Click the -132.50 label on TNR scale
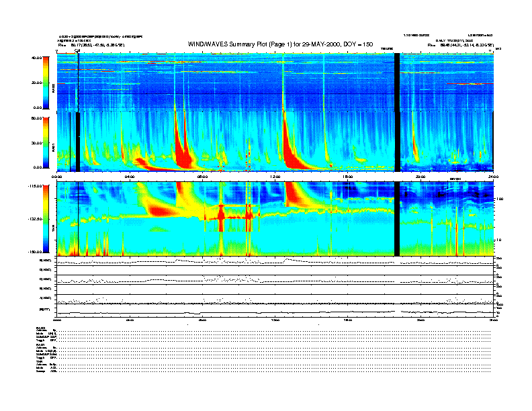Screen dimensions: 532x411 point(36,219)
